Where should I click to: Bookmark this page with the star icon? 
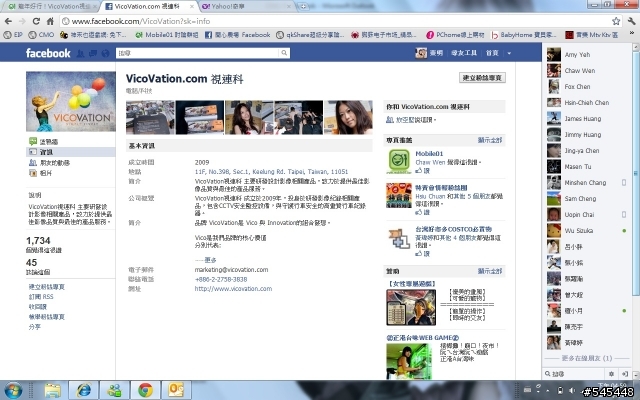(x=616, y=21)
